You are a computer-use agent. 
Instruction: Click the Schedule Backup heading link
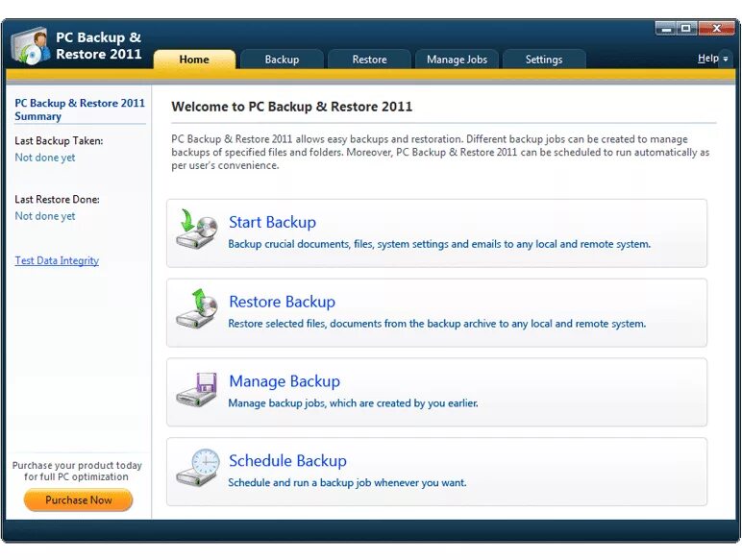287,460
